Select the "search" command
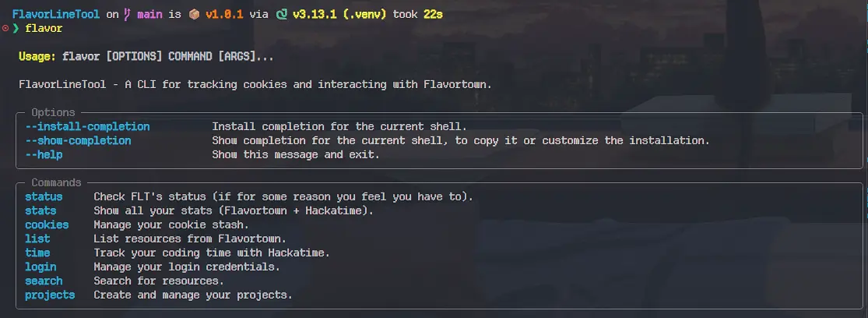The image size is (868, 318). coord(44,281)
